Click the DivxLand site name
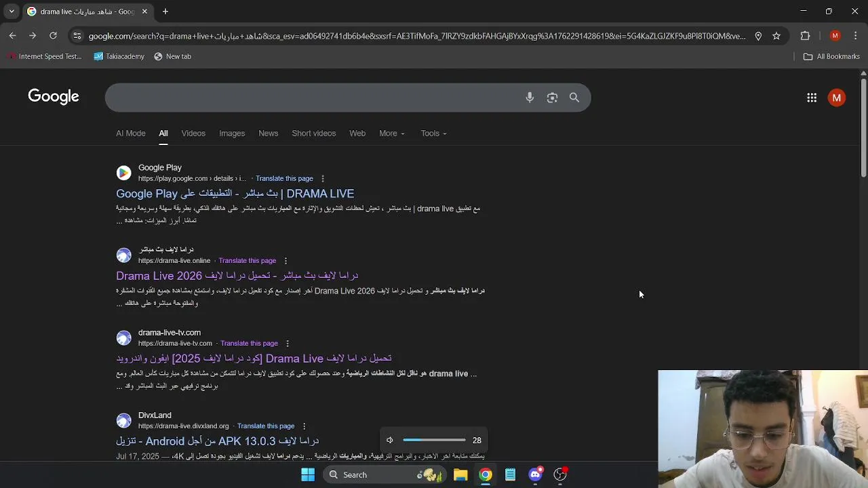The height and width of the screenshot is (488, 868). (x=155, y=415)
